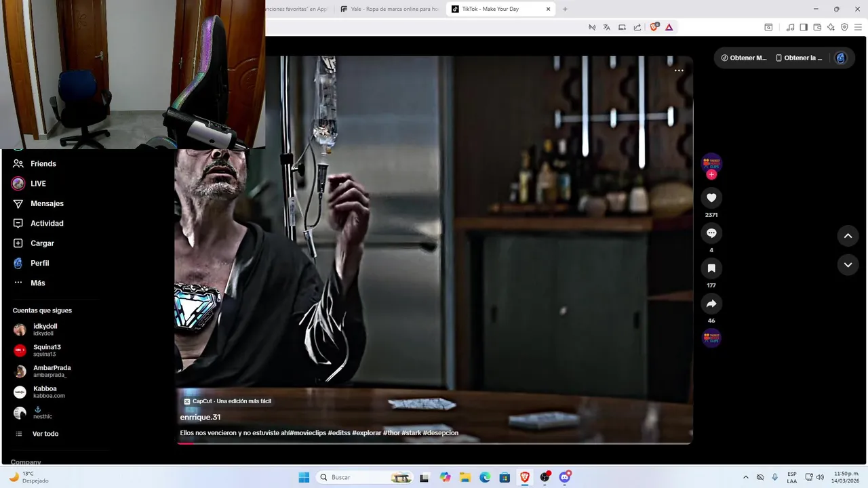
Task: Click the #movieclips hashtag
Action: [307, 433]
